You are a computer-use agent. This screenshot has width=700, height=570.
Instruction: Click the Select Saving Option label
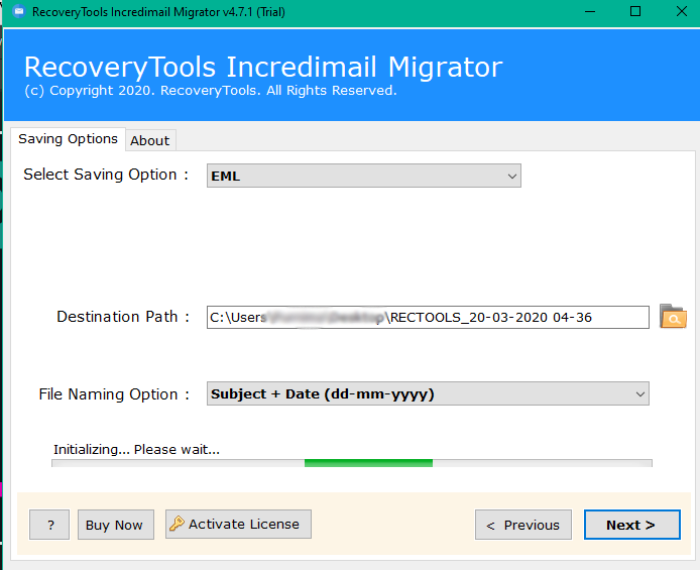tap(106, 174)
